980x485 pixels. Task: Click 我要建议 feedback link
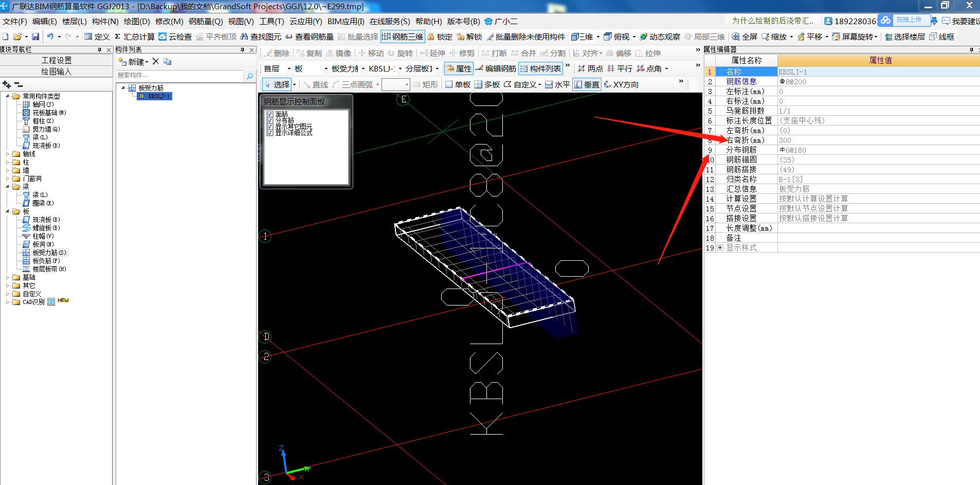961,21
